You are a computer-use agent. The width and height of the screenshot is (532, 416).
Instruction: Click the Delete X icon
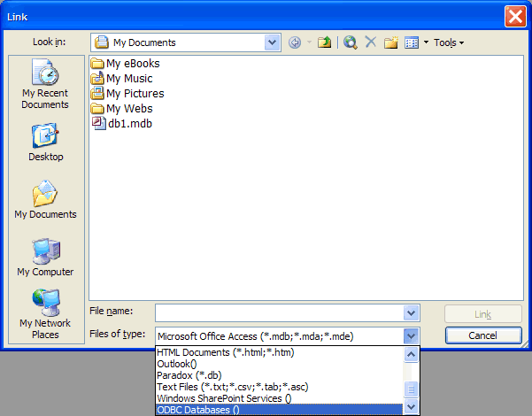pyautogui.click(x=371, y=42)
